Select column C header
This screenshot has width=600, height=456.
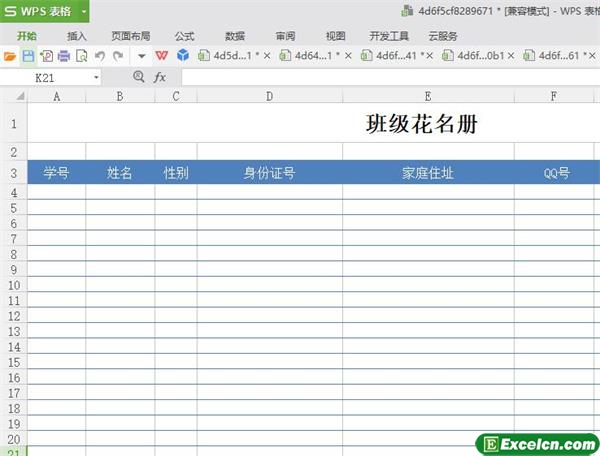[176, 96]
